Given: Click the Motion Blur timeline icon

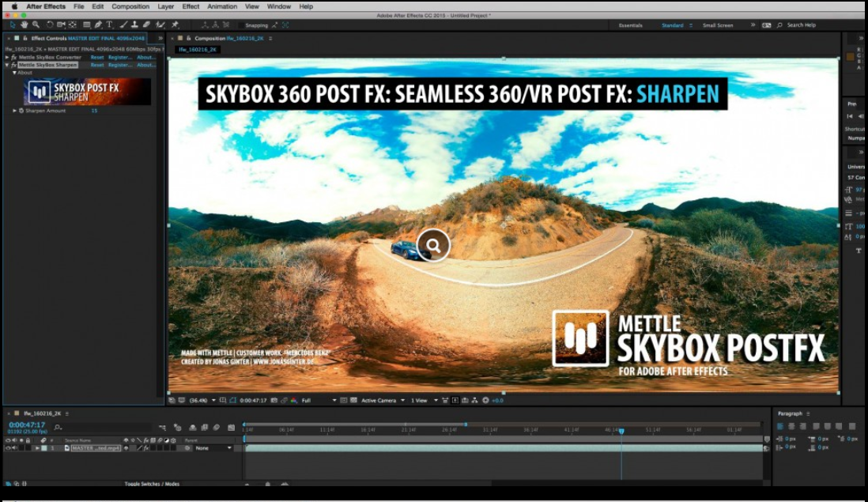Looking at the screenshot, I should point(217,428).
